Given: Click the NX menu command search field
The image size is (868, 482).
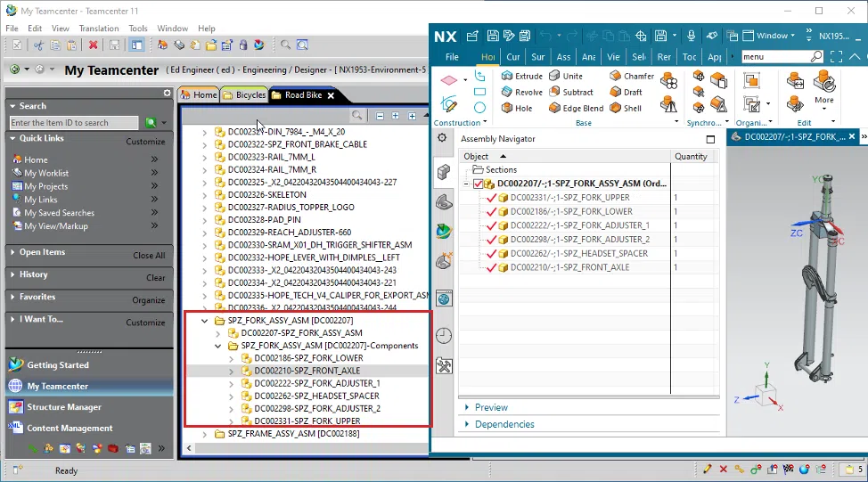Looking at the screenshot, I should pyautogui.click(x=775, y=56).
